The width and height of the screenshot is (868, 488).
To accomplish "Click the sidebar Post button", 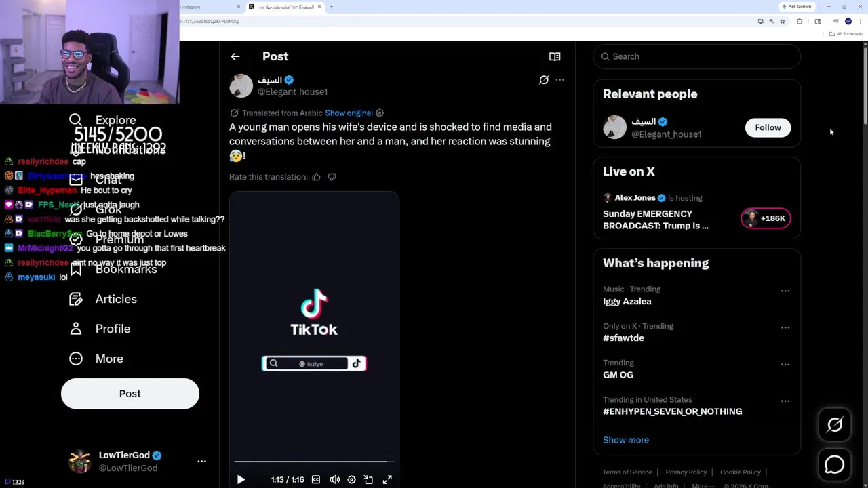I will click(130, 394).
